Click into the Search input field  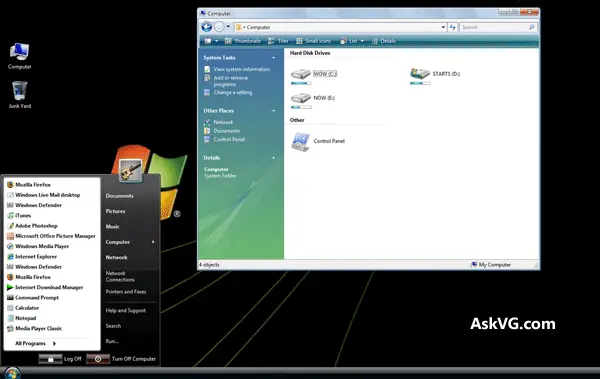tap(494, 27)
